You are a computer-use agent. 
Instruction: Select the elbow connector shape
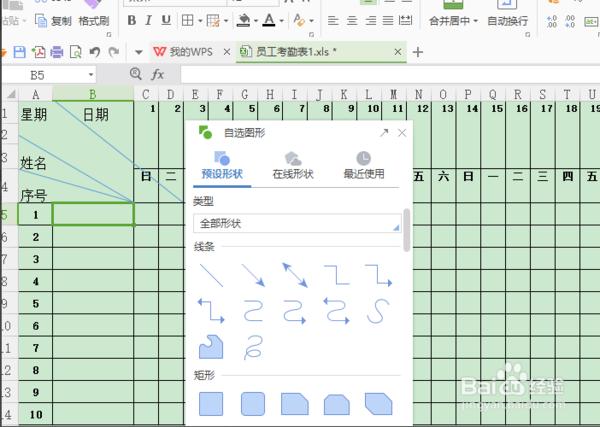point(337,275)
